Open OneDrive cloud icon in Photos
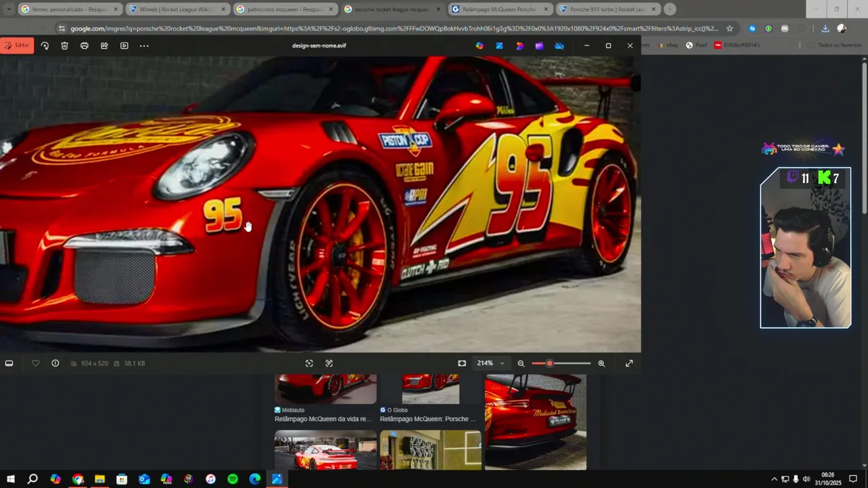This screenshot has width=868, height=488. (559, 46)
